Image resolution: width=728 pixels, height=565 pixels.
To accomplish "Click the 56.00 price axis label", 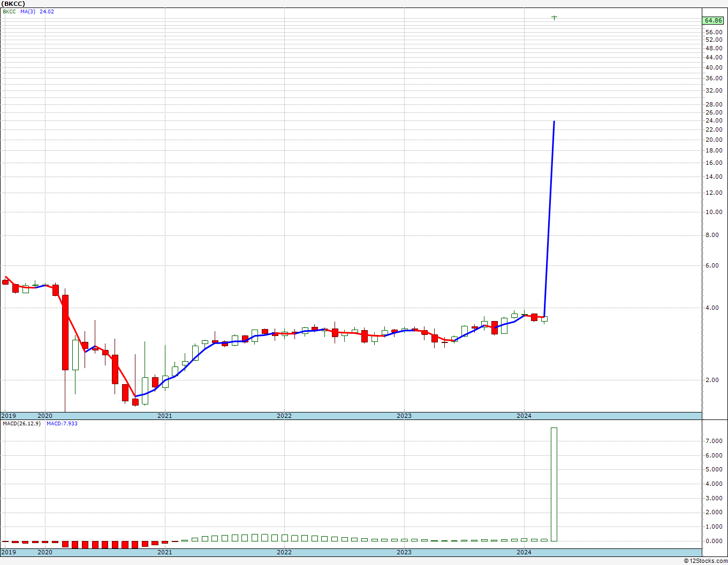I will (714, 32).
